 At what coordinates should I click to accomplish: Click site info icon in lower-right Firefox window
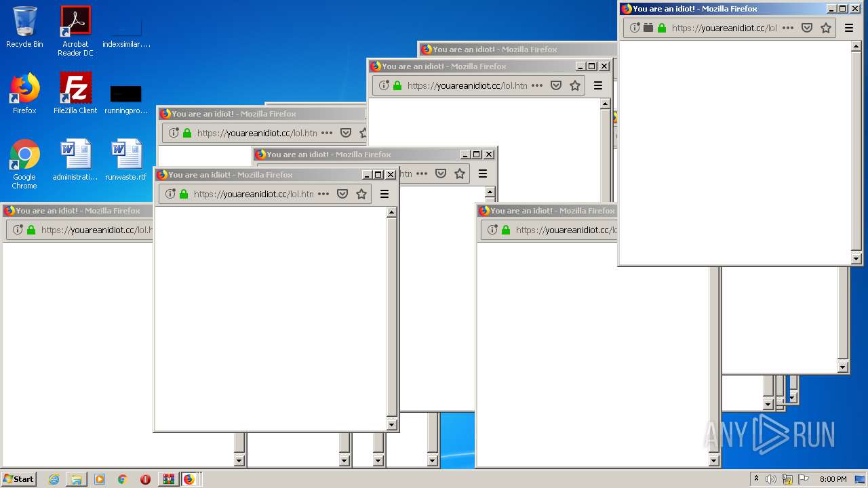click(492, 230)
